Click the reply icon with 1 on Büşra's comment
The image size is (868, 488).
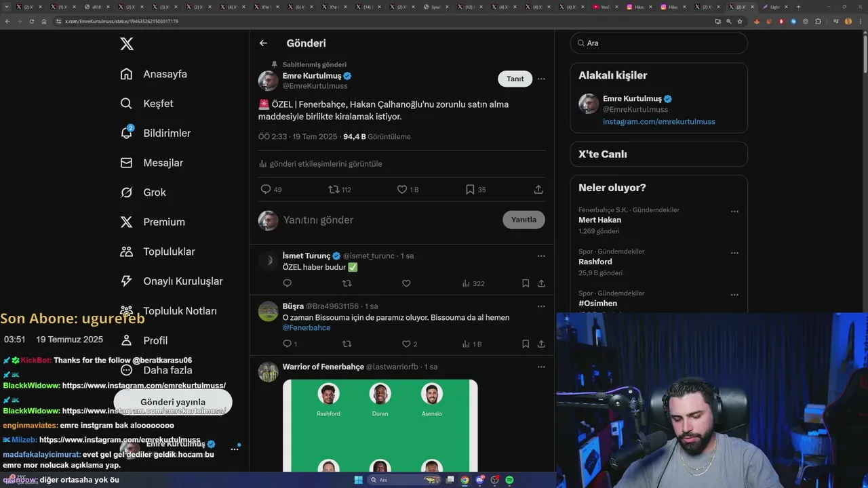pos(290,344)
